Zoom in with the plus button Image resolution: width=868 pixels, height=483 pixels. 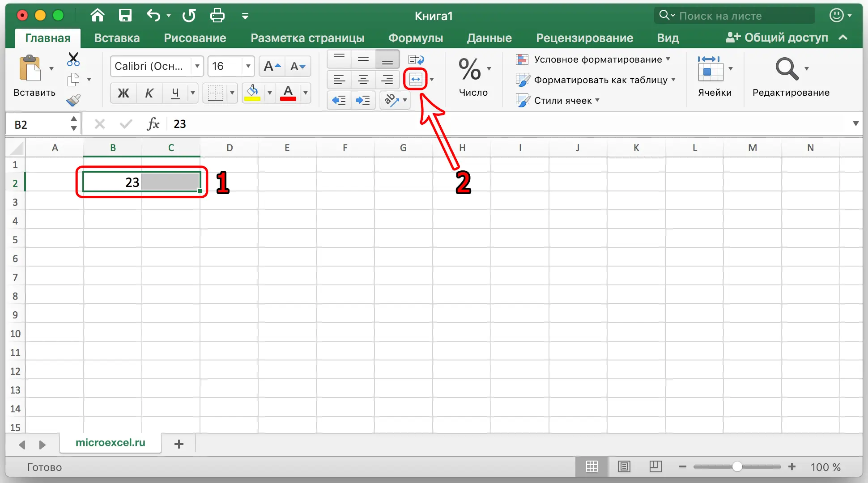pyautogui.click(x=792, y=467)
